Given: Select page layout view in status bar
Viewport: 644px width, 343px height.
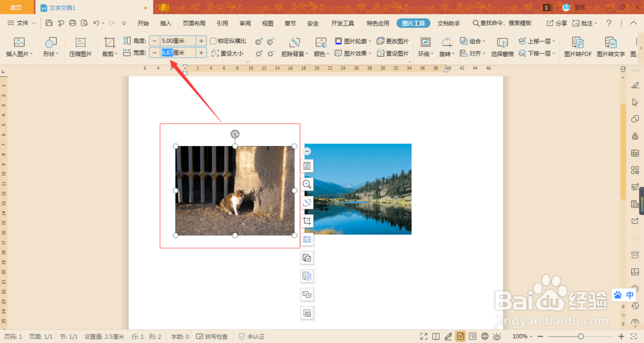Looking at the screenshot, I should pyautogui.click(x=460, y=337).
